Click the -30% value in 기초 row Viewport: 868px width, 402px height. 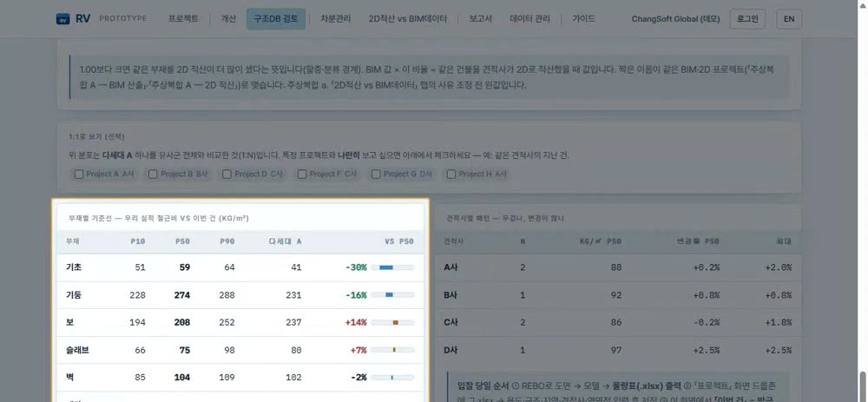356,267
